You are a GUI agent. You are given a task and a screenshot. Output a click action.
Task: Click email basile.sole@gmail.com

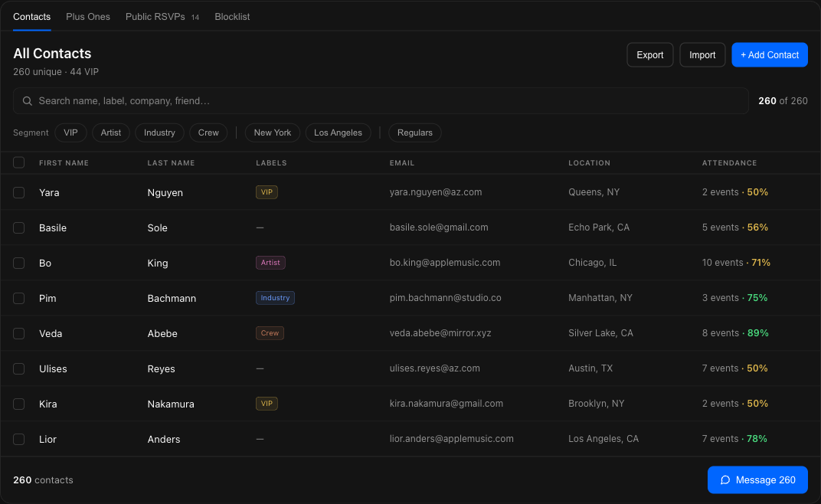point(439,227)
